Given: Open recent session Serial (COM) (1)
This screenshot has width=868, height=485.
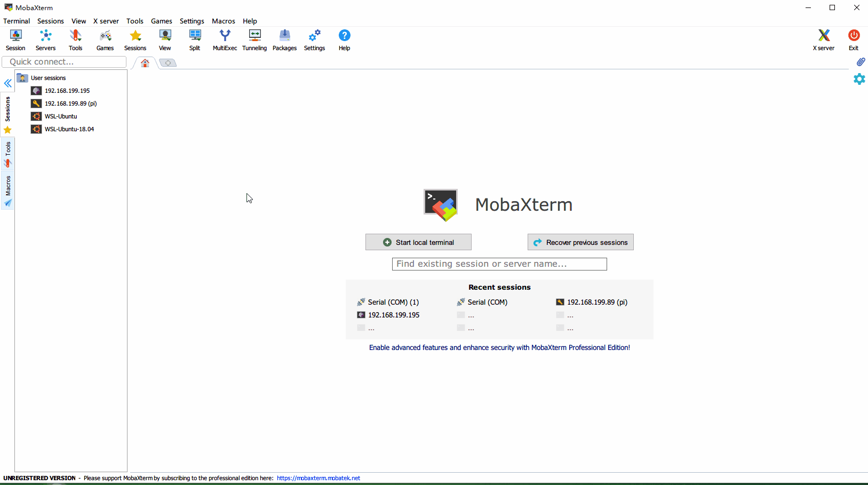Looking at the screenshot, I should 388,302.
